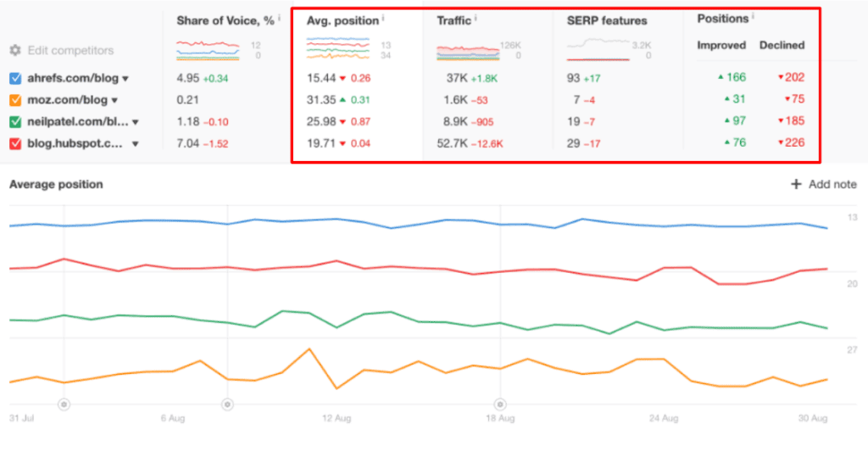Switch to the Traffic column header

454,20
